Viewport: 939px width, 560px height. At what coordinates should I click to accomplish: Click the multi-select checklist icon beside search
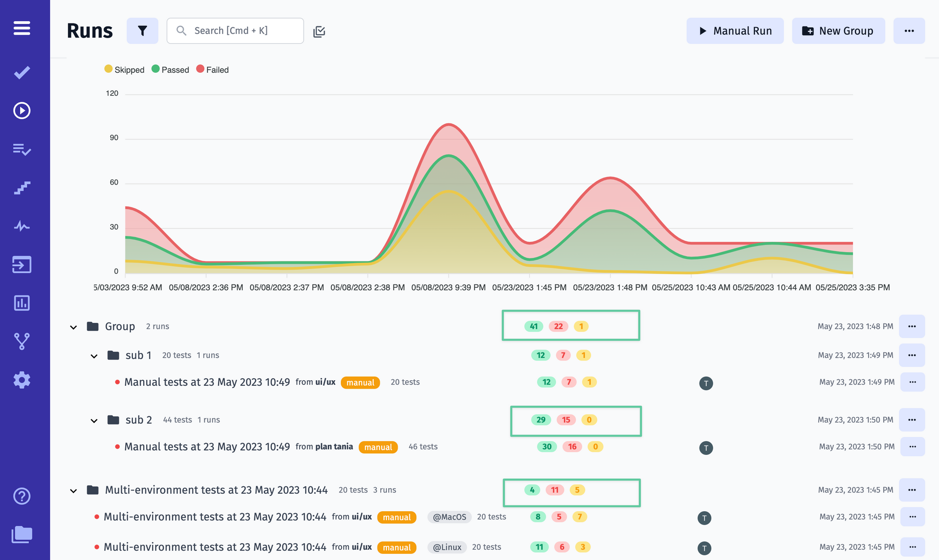pyautogui.click(x=319, y=31)
